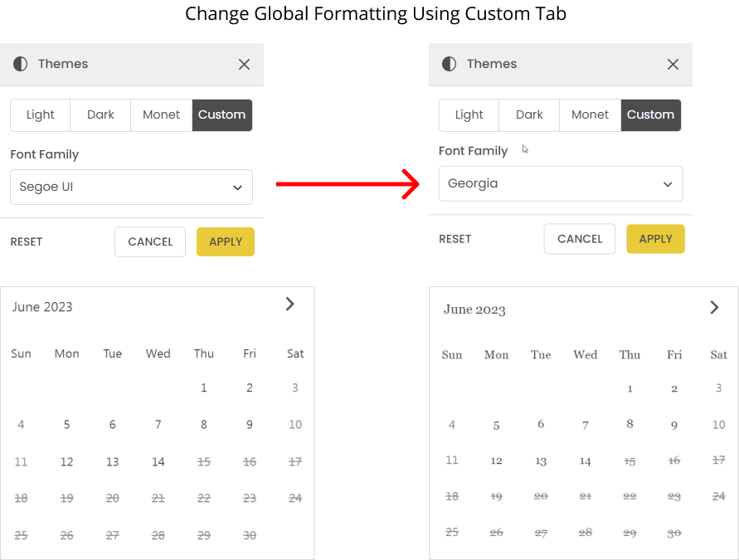Switch to Dark theme in left panel
The height and width of the screenshot is (560, 739).
click(100, 115)
